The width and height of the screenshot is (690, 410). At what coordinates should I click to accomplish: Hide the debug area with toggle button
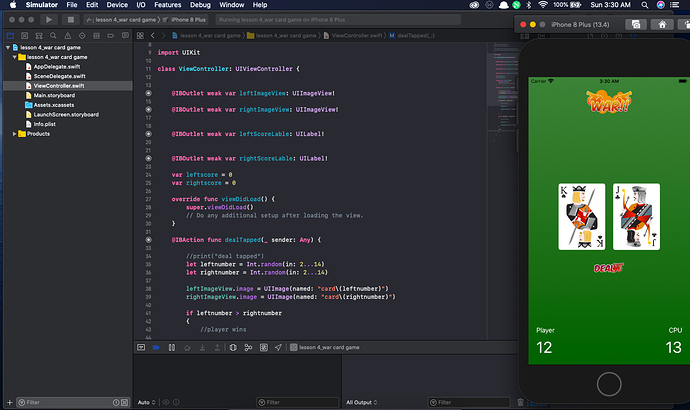(x=141, y=348)
